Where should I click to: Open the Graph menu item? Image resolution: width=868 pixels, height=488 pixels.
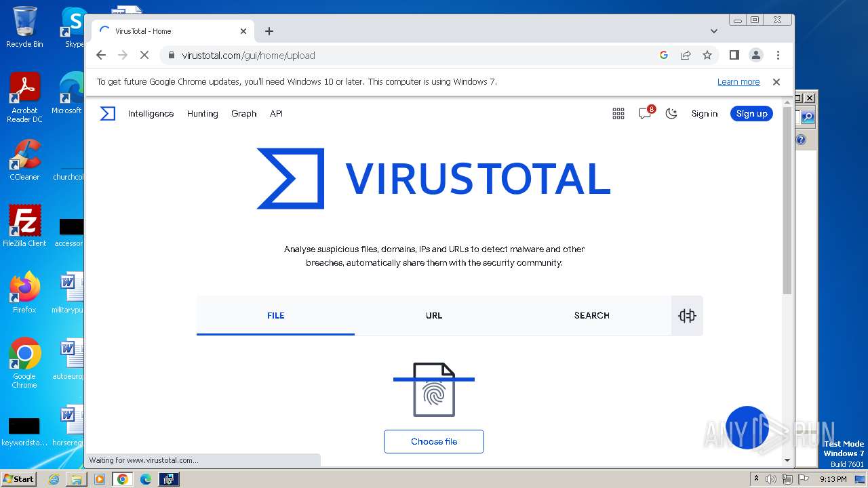pyautogui.click(x=243, y=114)
